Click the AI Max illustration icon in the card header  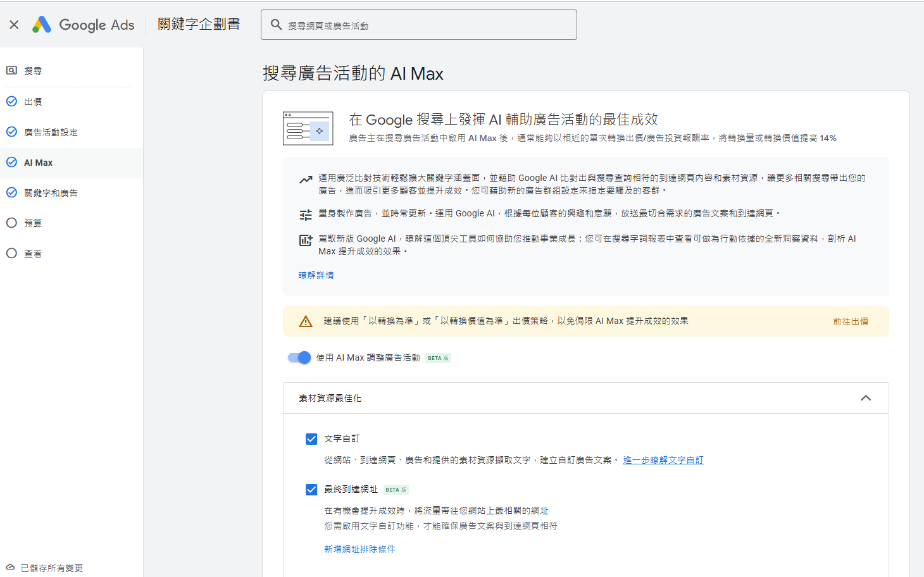[308, 128]
